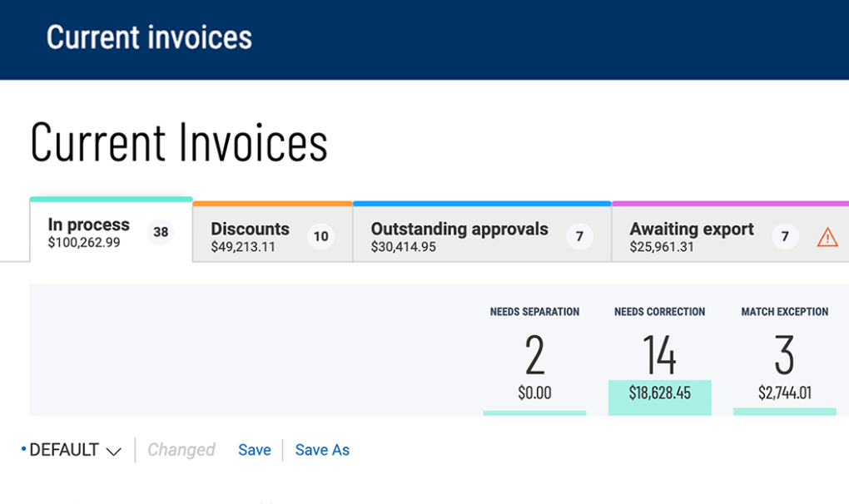Filter by Needs Separation count of 2
The height and width of the screenshot is (504, 849).
pos(534,355)
